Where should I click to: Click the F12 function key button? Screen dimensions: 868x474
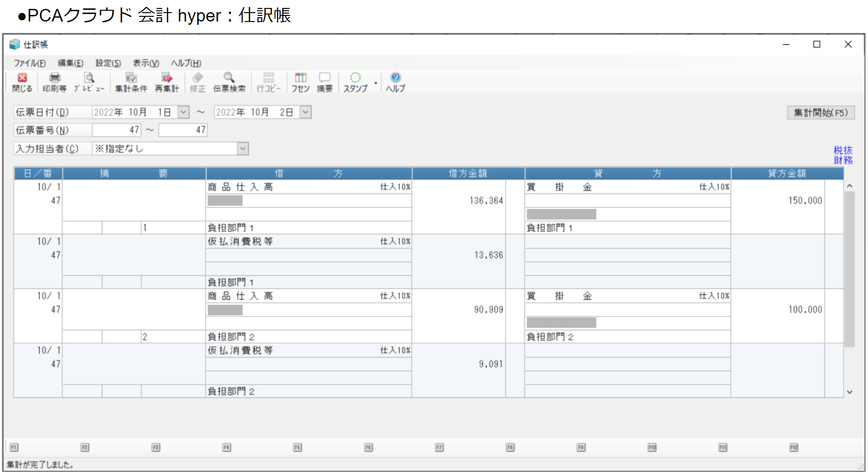tap(794, 447)
